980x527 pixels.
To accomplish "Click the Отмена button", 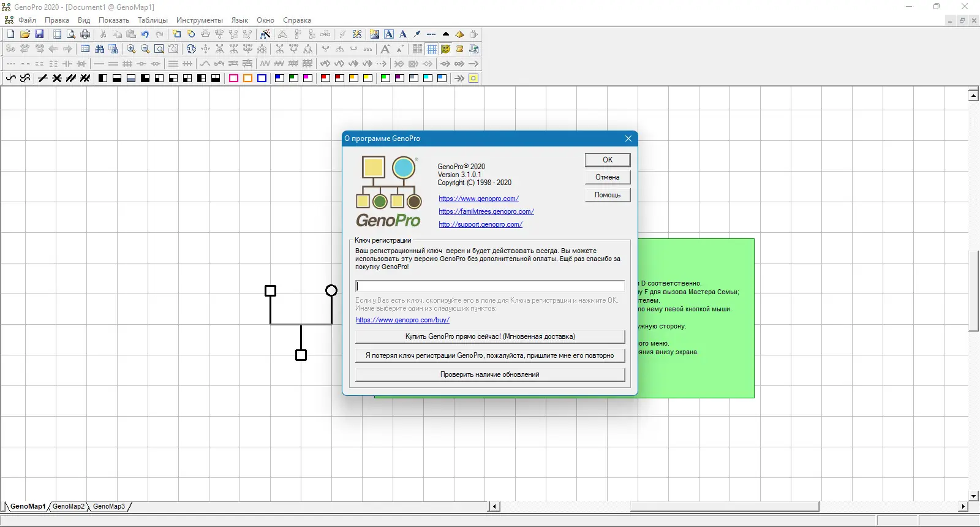I will [x=608, y=177].
